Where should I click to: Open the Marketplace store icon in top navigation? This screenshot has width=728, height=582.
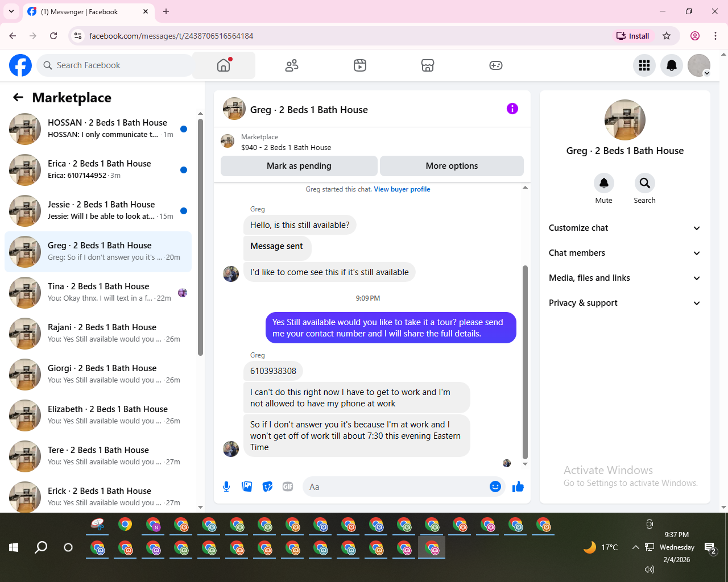tap(428, 65)
